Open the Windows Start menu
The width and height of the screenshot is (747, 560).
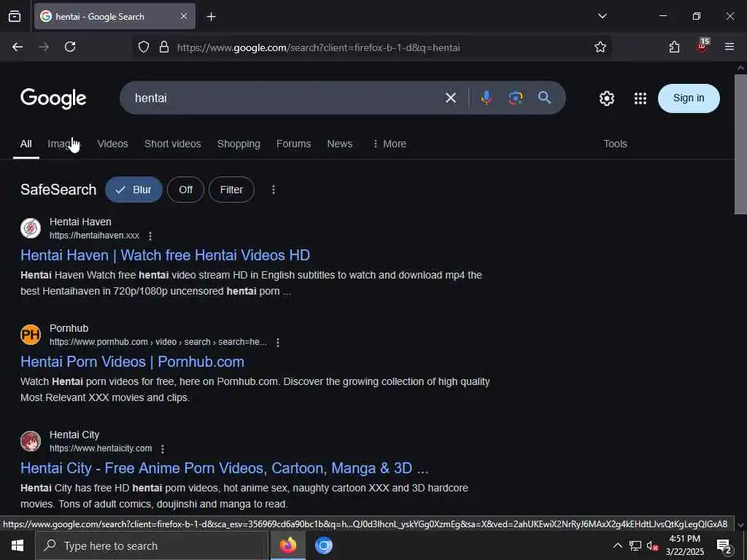(x=18, y=545)
